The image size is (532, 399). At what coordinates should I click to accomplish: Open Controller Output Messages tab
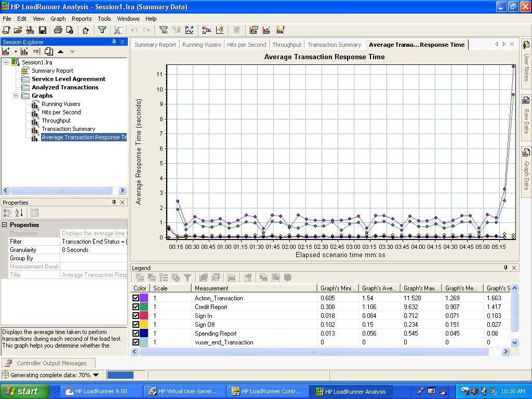48,363
